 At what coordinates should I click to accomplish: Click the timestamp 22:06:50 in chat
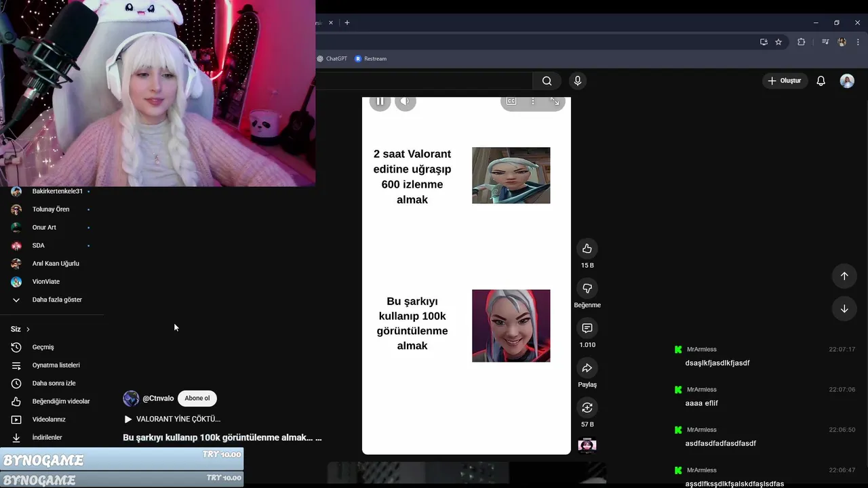coord(842,430)
